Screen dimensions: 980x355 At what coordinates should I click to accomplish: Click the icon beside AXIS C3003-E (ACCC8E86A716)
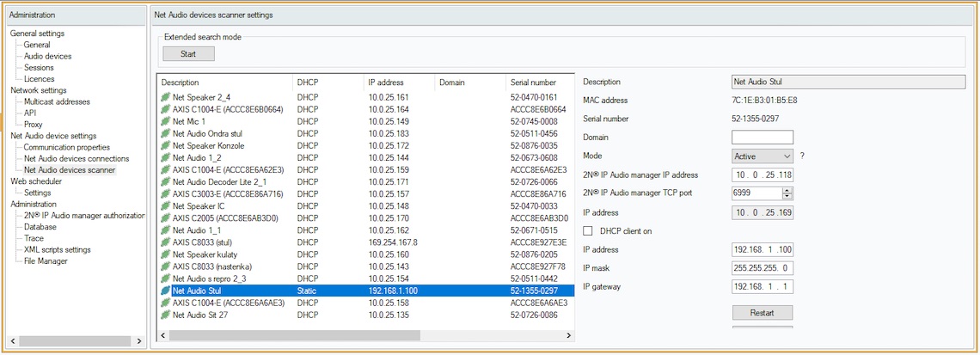pos(166,194)
